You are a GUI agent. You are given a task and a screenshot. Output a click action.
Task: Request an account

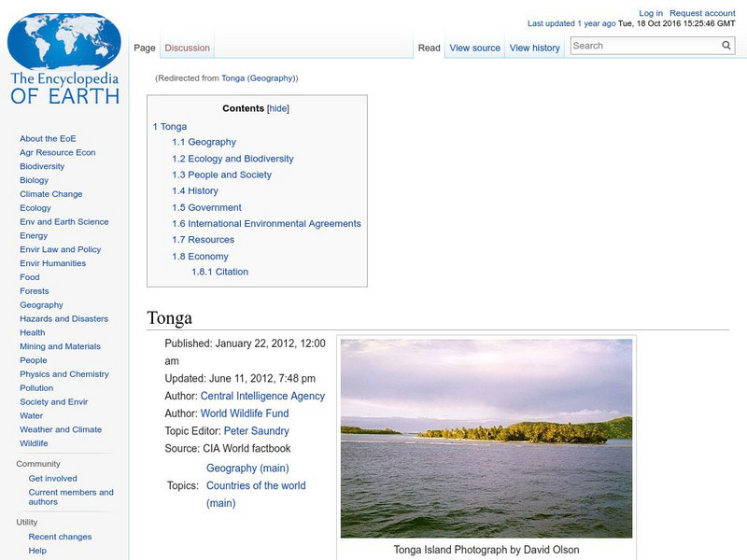pos(701,12)
